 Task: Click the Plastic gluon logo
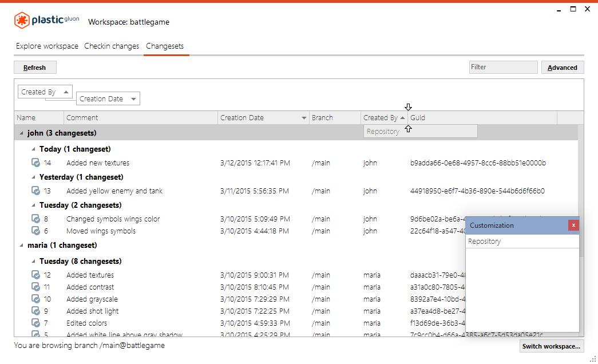pos(46,20)
